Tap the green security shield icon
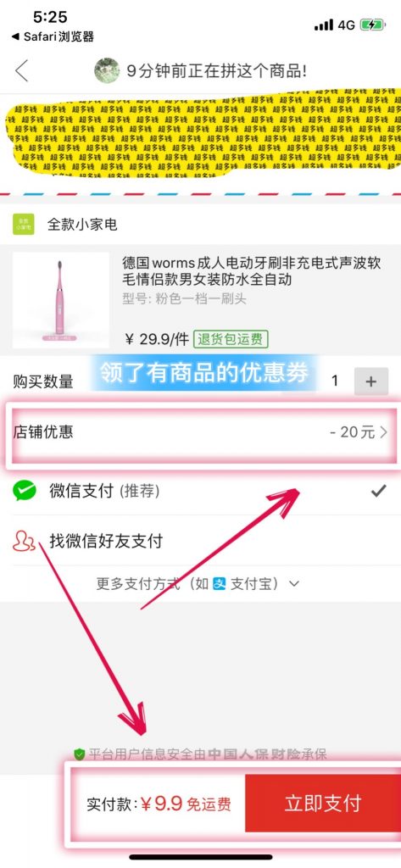This screenshot has width=401, height=868. 80,754
